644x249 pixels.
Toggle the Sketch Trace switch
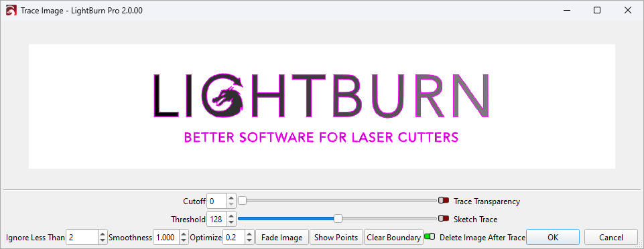click(444, 219)
